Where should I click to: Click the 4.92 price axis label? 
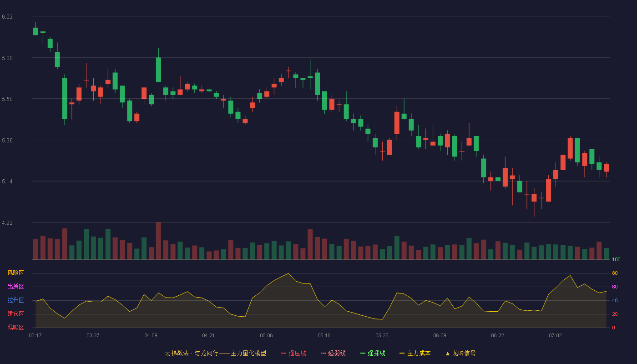coord(7,223)
